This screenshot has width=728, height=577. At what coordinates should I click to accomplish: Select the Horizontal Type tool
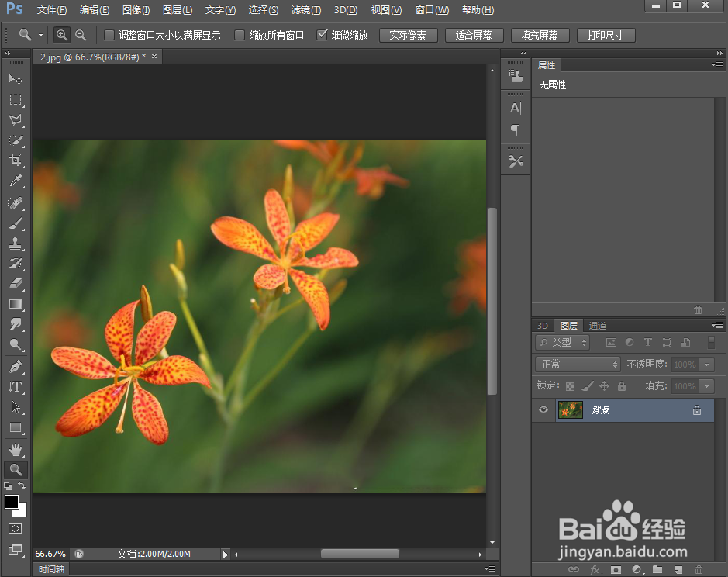tap(16, 386)
